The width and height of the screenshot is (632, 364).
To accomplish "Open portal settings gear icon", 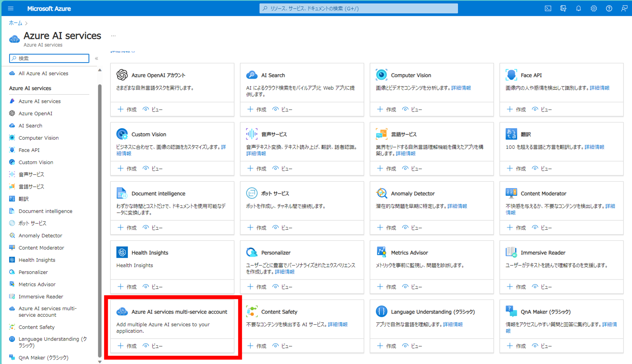I will [593, 8].
